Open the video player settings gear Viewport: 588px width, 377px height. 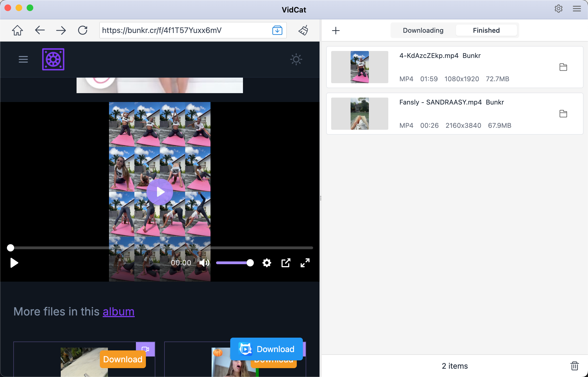(x=267, y=263)
